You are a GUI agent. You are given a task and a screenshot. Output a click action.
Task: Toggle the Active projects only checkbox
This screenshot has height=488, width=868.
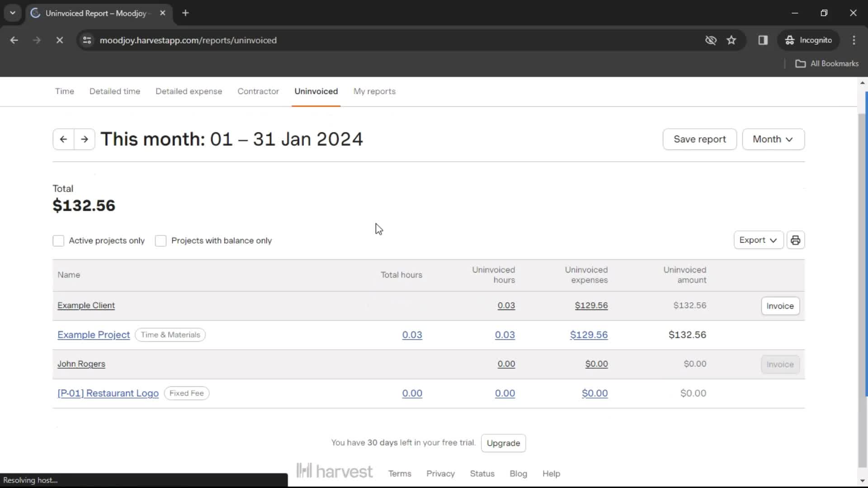58,240
